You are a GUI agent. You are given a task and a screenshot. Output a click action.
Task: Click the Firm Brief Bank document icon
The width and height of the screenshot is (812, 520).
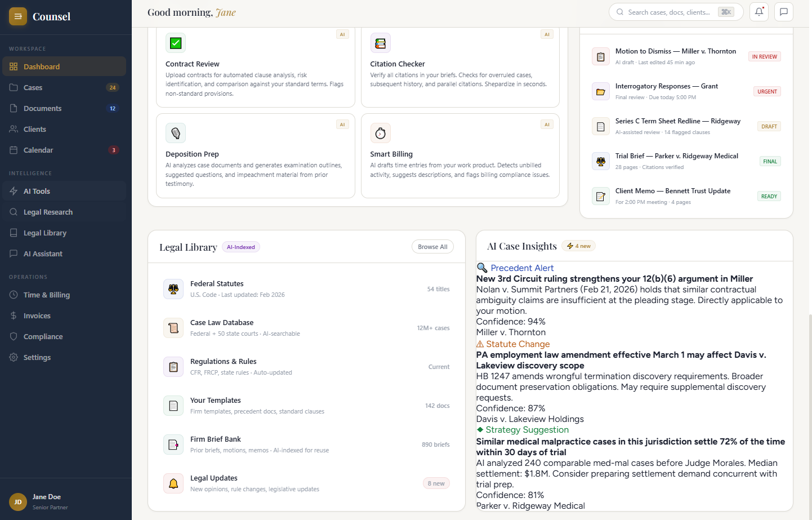pos(173,445)
